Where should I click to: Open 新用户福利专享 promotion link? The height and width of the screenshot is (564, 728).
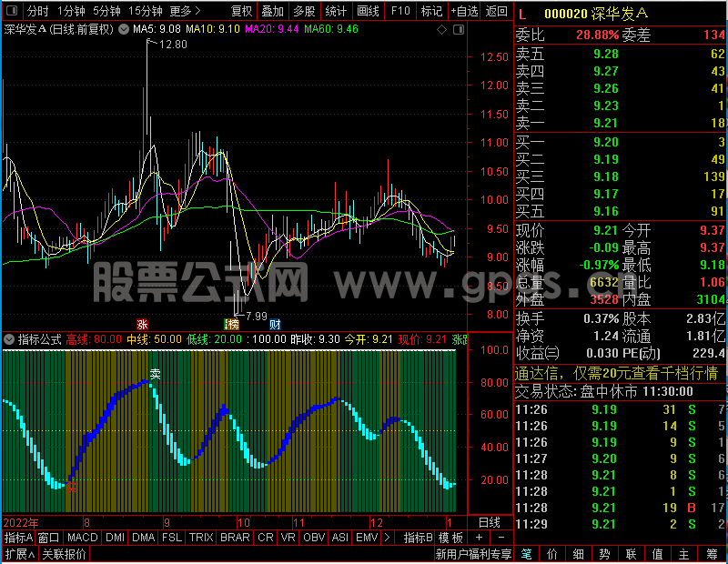pos(473,554)
